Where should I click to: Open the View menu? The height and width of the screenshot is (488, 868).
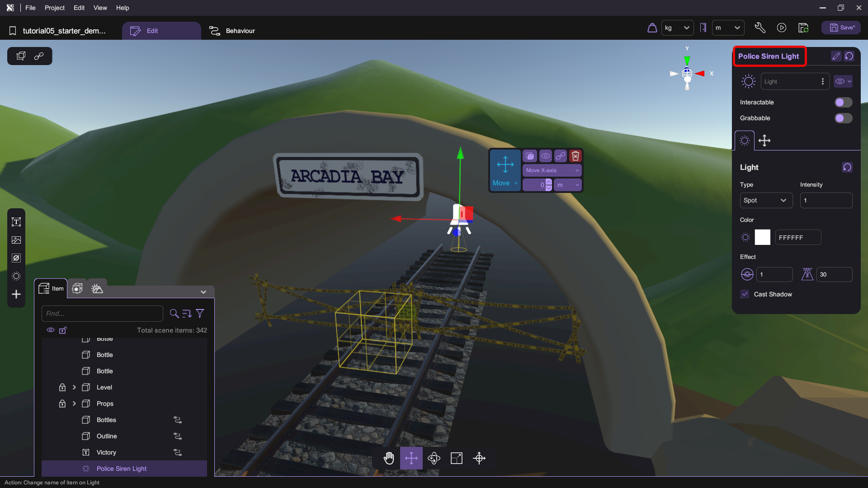[100, 8]
